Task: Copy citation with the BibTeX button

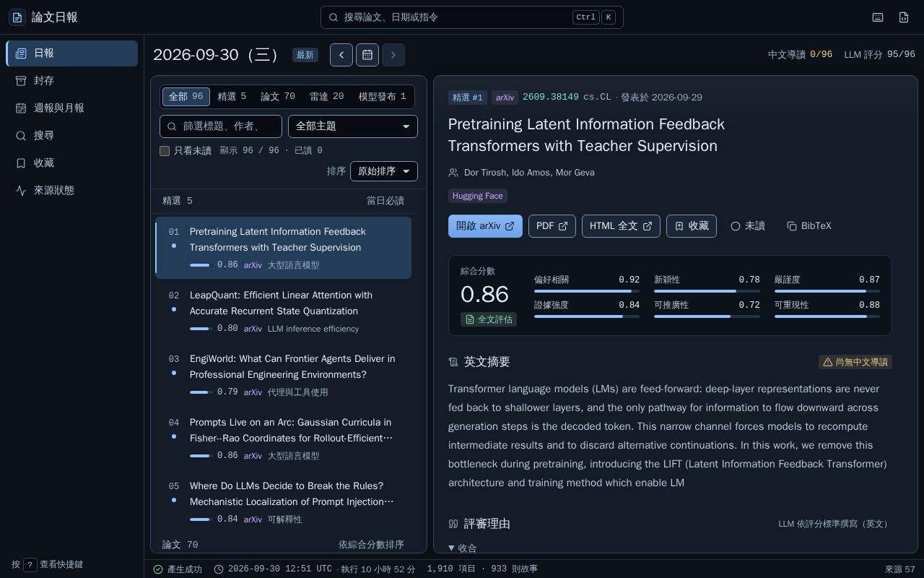Action: pyautogui.click(x=809, y=226)
